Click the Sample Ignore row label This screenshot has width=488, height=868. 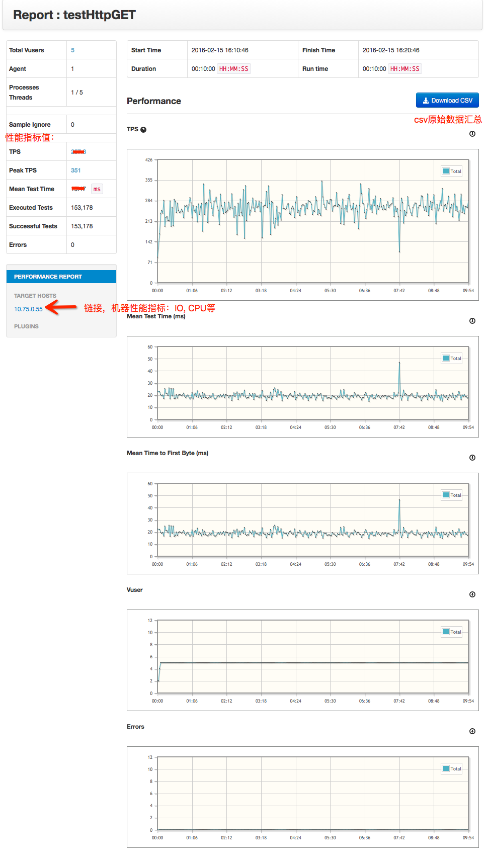30,125
